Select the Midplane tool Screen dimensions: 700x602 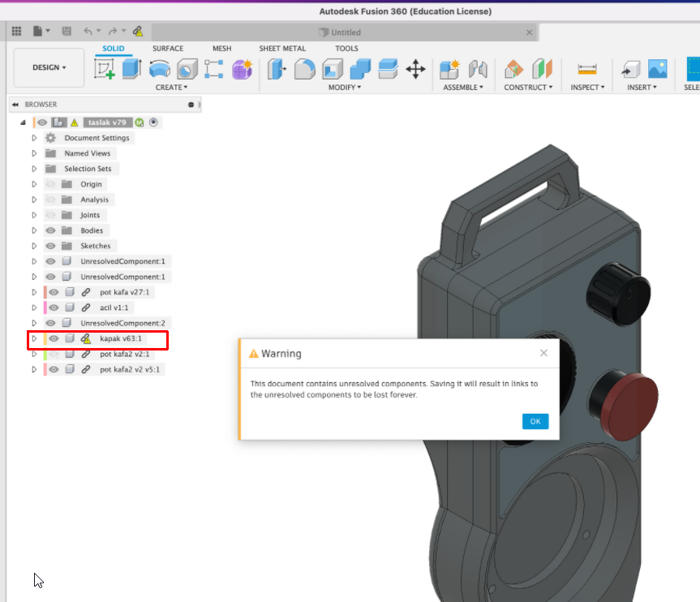(542, 69)
